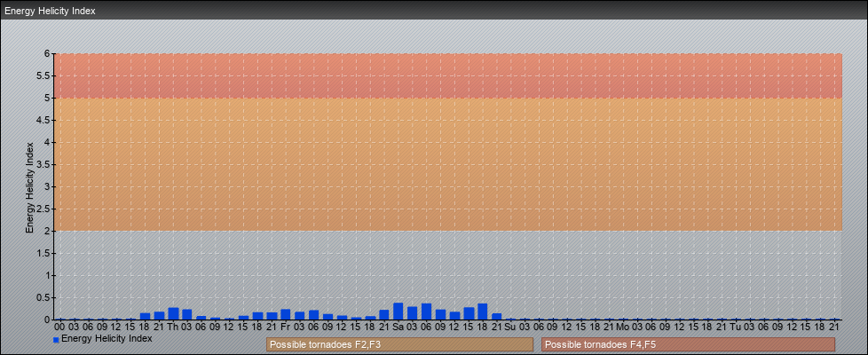Click the bar above the Fr label
The image size is (868, 355).
point(286,314)
